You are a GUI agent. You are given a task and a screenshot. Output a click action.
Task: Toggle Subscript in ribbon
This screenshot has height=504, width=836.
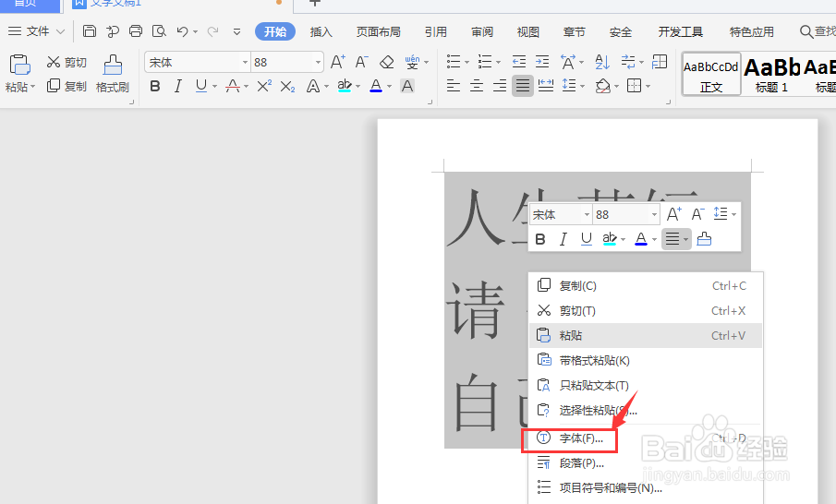point(287,86)
